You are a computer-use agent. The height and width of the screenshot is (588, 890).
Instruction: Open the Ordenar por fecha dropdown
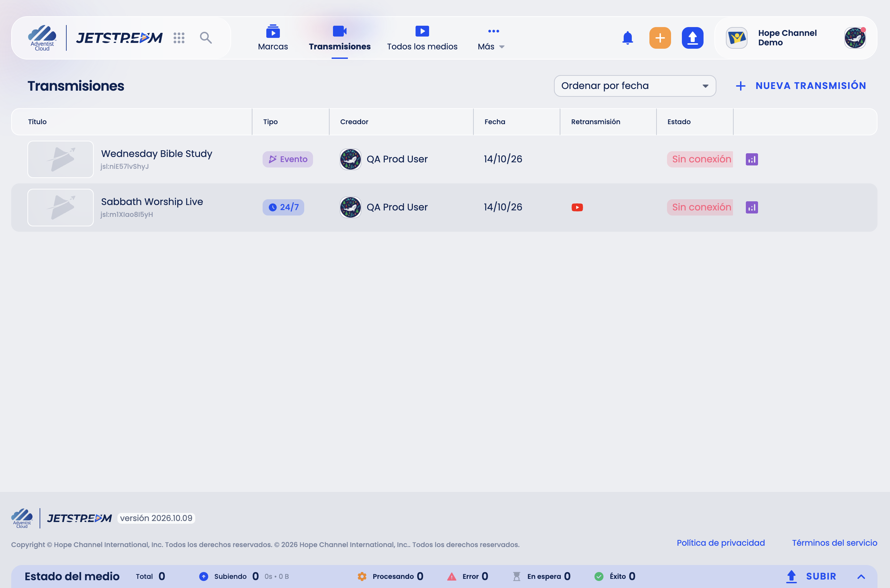[x=635, y=86]
